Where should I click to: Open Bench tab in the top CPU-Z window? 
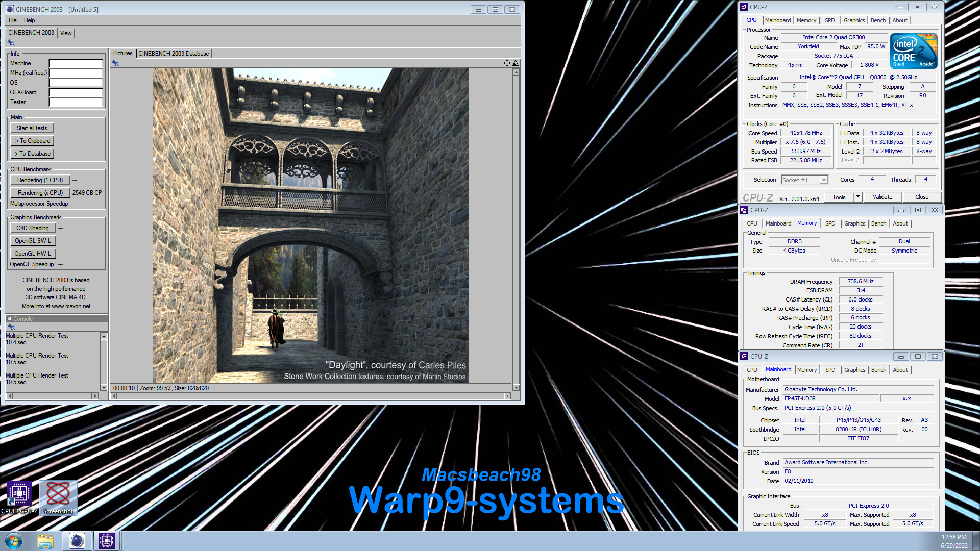878,20
